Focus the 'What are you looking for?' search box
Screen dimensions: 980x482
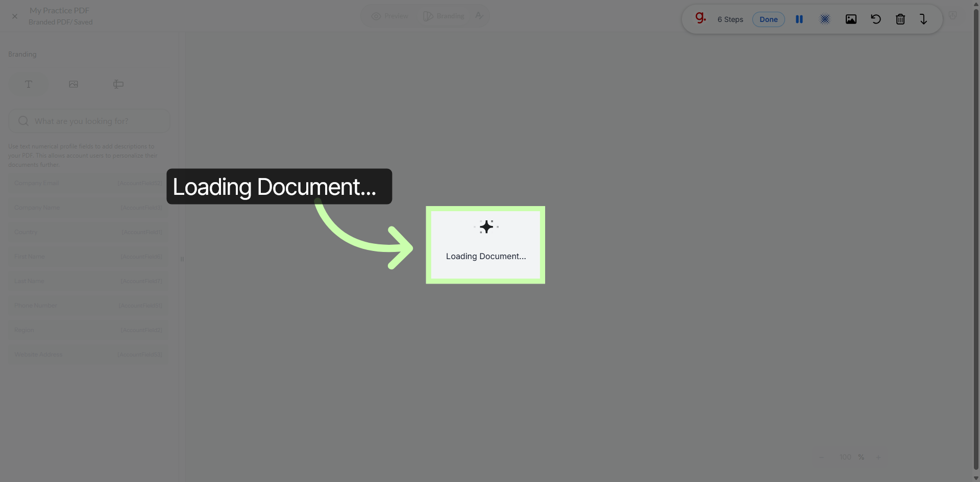[89, 121]
